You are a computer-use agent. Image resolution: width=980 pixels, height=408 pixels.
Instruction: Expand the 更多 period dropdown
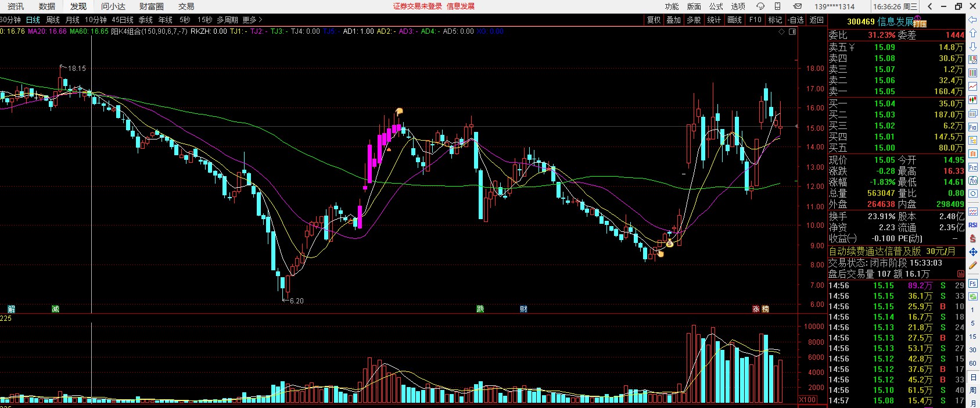point(252,20)
